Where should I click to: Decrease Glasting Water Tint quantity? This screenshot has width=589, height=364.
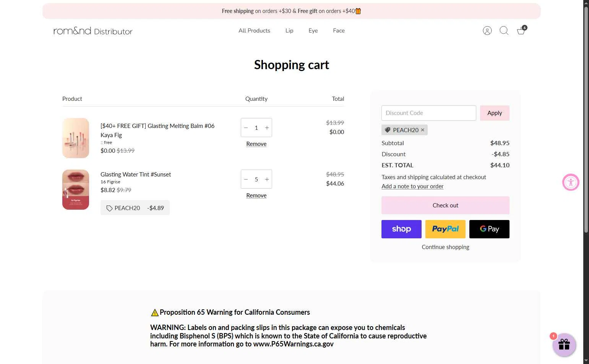246,179
